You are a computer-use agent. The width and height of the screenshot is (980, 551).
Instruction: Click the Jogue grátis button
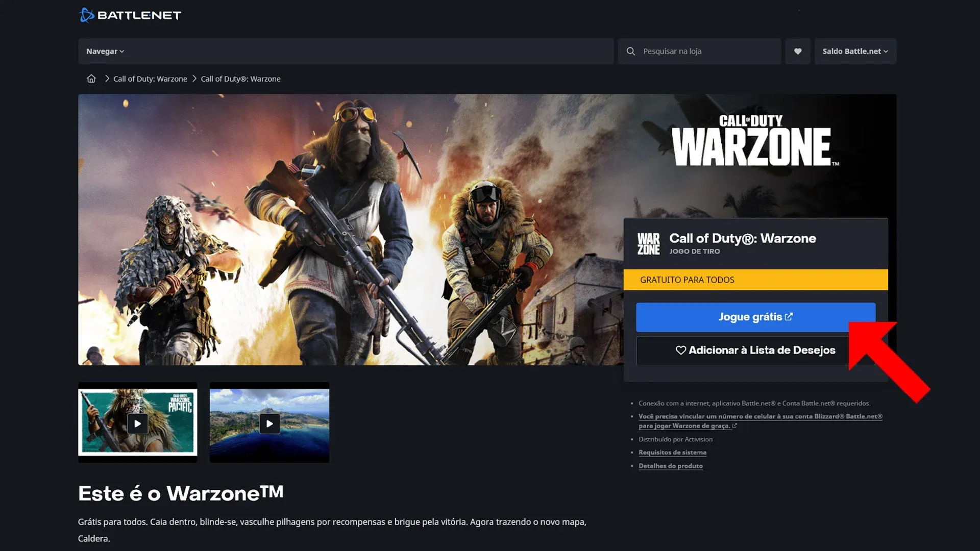tap(755, 316)
